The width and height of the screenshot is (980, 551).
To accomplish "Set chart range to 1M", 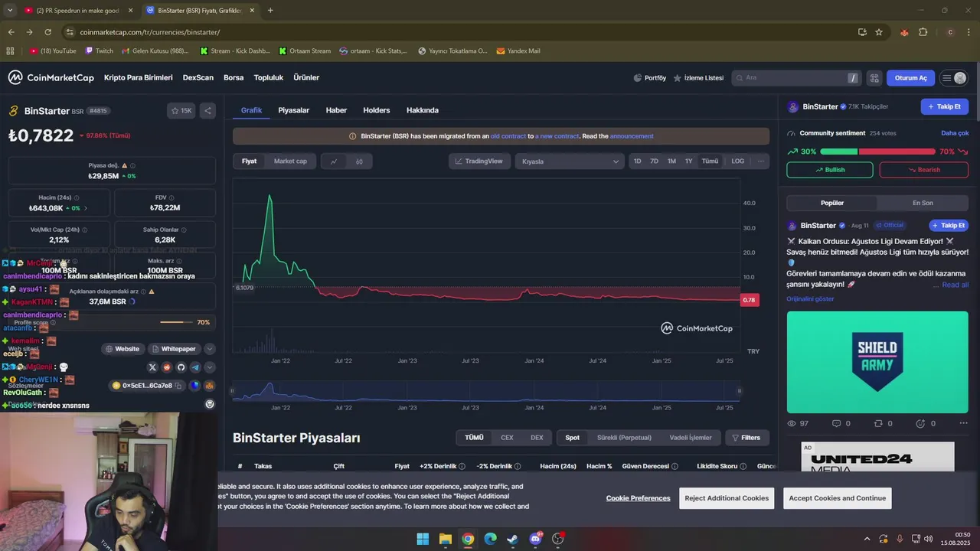I will click(x=671, y=161).
